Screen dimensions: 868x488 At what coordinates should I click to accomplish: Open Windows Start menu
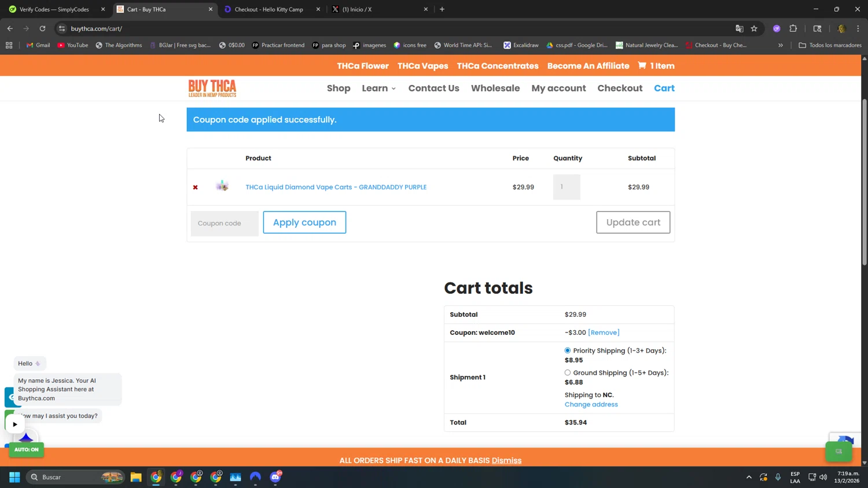pos(14,477)
